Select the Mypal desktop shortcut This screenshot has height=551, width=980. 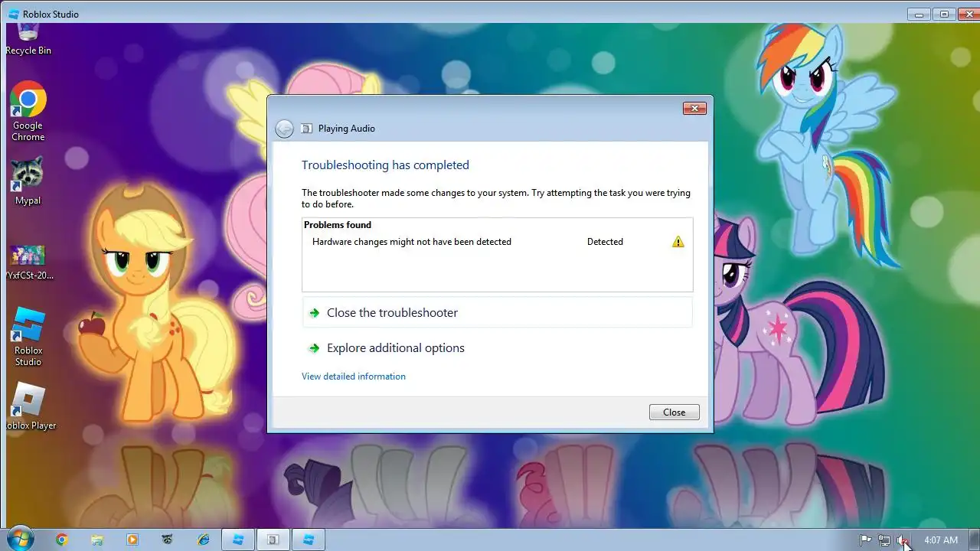28,181
